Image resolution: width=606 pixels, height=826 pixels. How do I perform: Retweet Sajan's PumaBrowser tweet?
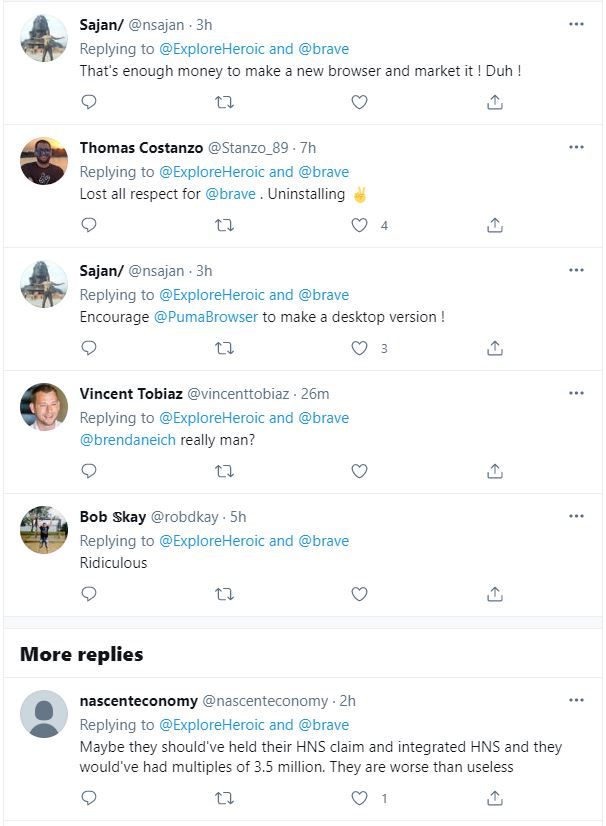[x=225, y=348]
